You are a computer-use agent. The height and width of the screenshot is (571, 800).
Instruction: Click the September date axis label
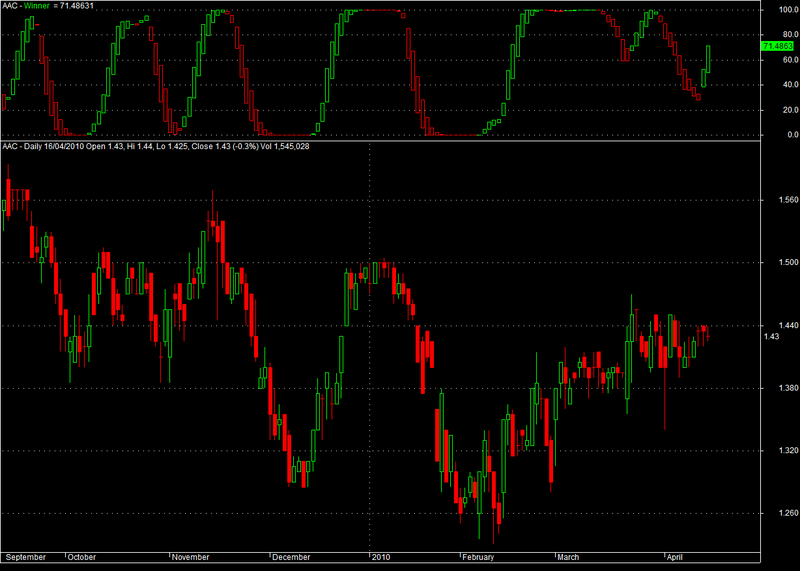pos(26,557)
